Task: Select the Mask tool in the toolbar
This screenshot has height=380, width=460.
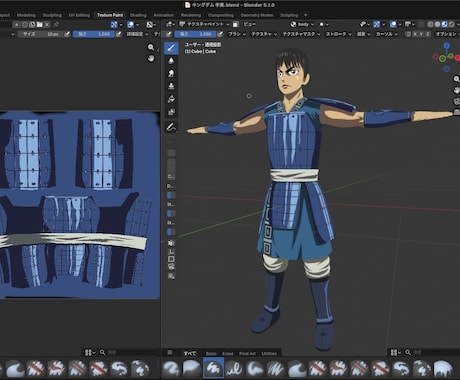Action: 171,112
